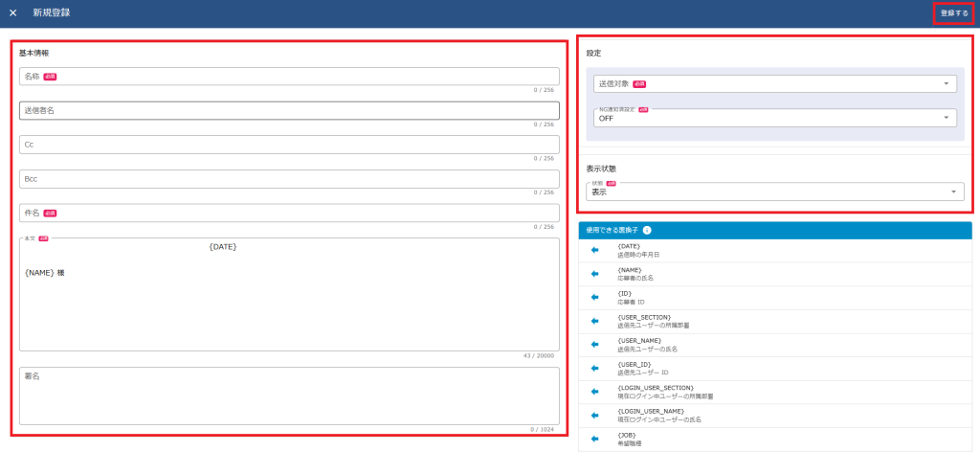980x452 pixels.
Task: Click the X icon beside 新規登録
Action: tap(12, 12)
